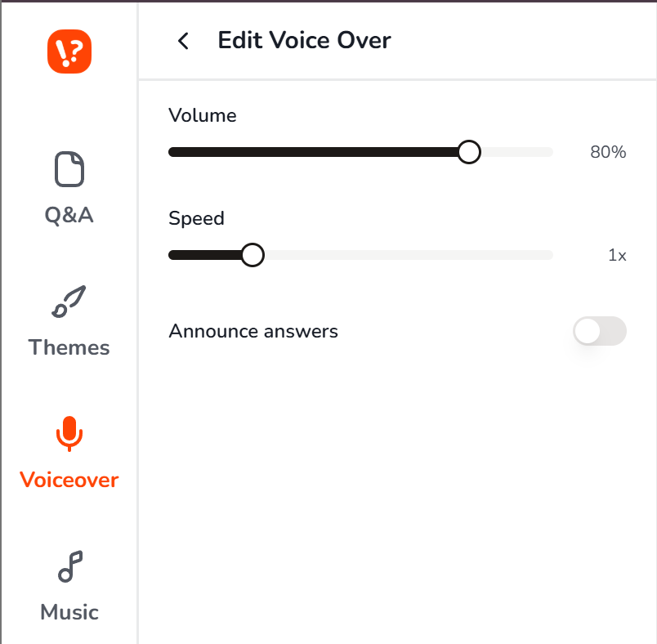Image resolution: width=657 pixels, height=644 pixels.
Task: Click the Speed slider handle
Action: 253,255
